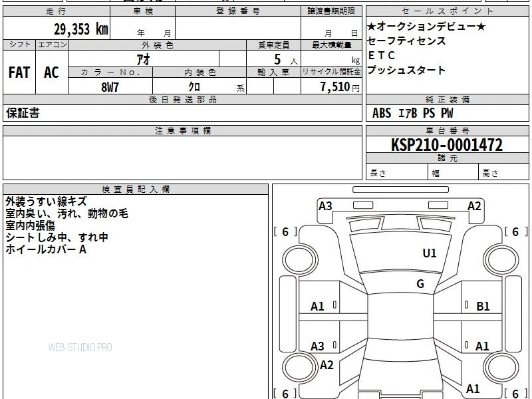Click the 29,353 km mileage value
This screenshot has height=399, width=532.
pos(80,29)
